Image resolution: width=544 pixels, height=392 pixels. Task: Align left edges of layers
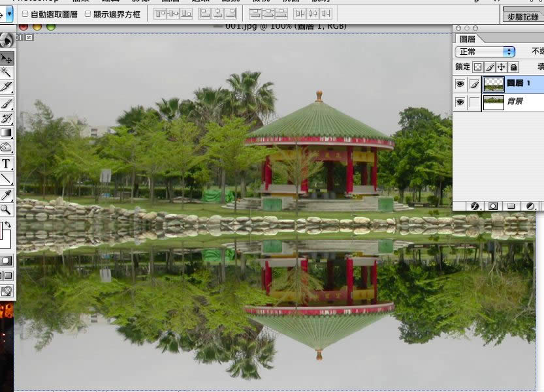click(x=204, y=14)
